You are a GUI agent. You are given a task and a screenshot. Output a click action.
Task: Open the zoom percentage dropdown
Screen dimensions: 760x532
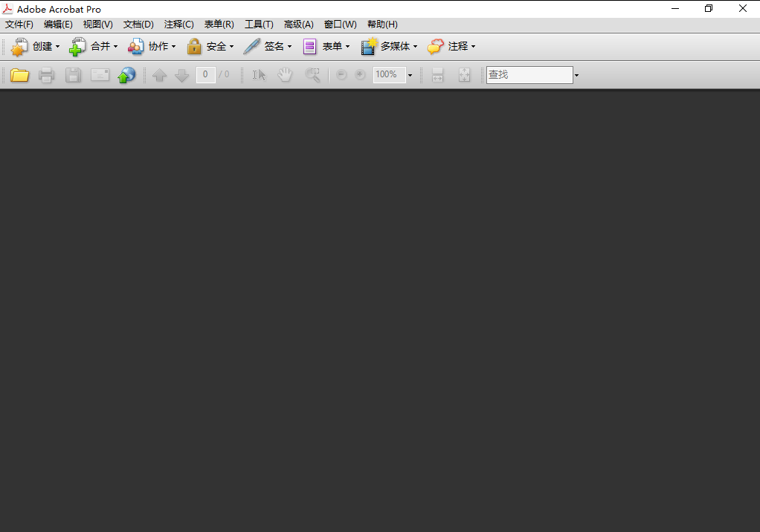click(409, 74)
